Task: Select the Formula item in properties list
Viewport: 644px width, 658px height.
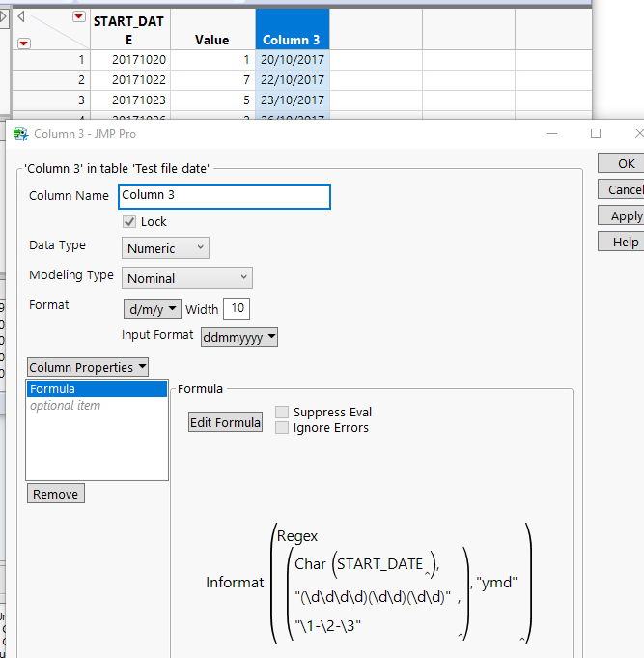Action: click(97, 388)
